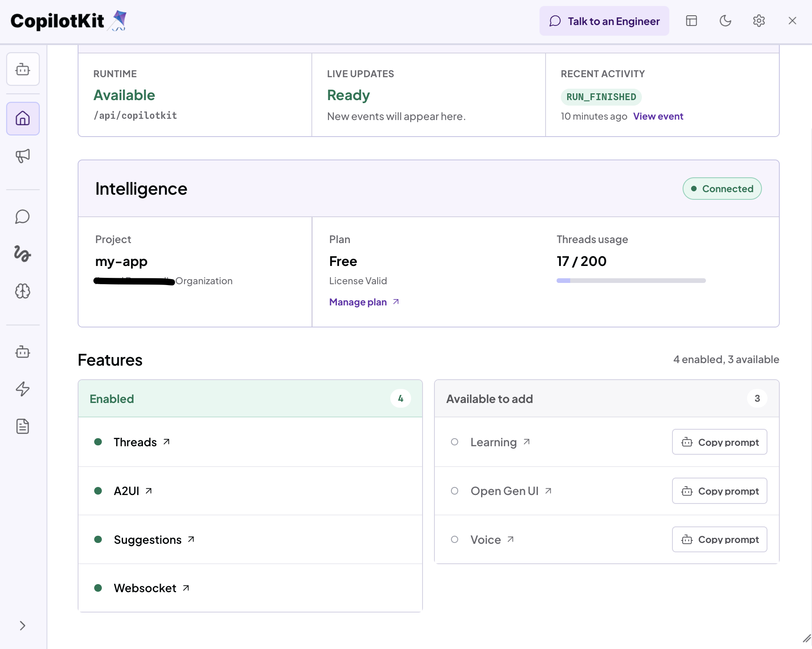This screenshot has height=649, width=812.
Task: Switch to dark mode with moon icon
Action: 725,21
